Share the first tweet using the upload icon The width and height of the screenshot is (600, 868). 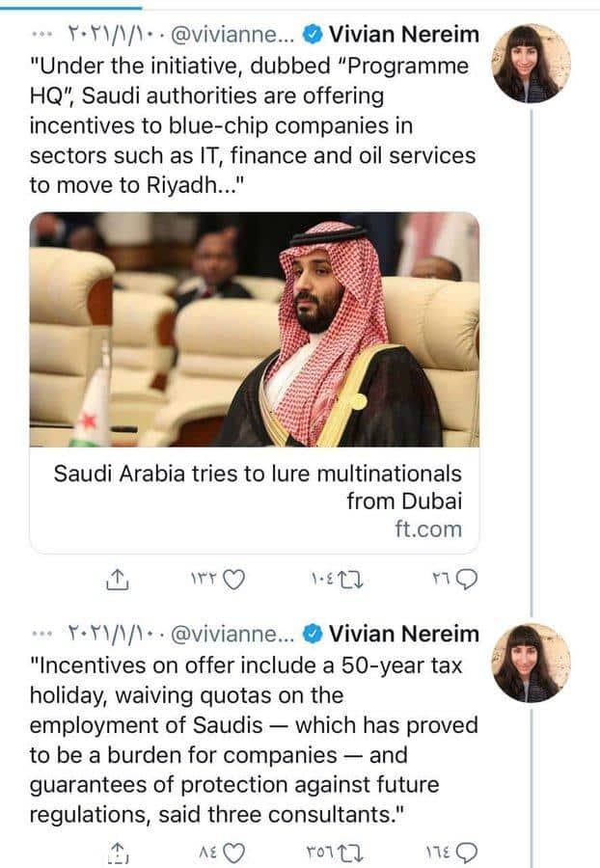(117, 580)
